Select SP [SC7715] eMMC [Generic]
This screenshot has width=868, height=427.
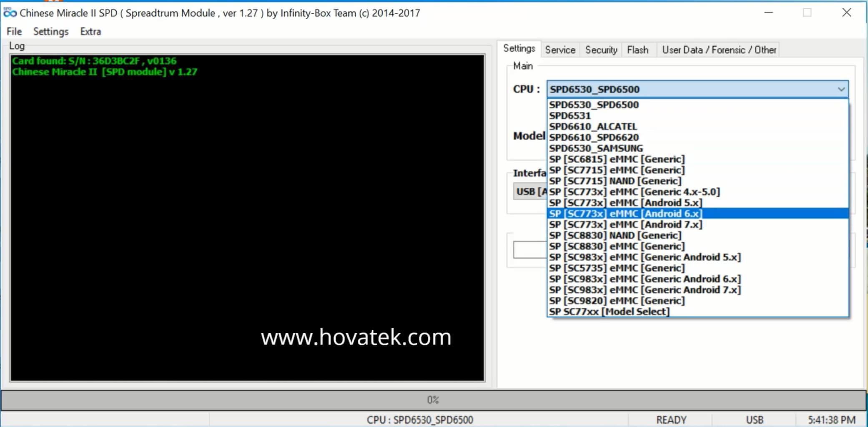[x=697, y=170]
